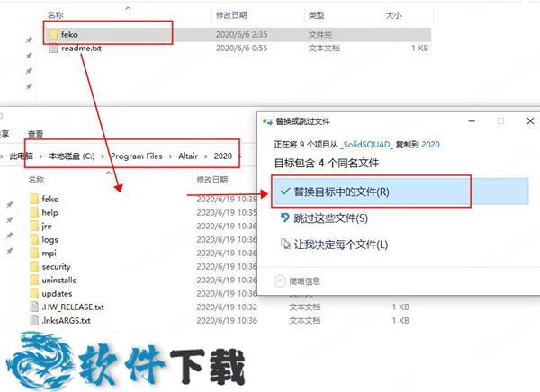
Task: Click the date 2020/6/6 0:55 of readme.txt
Action: point(241,49)
